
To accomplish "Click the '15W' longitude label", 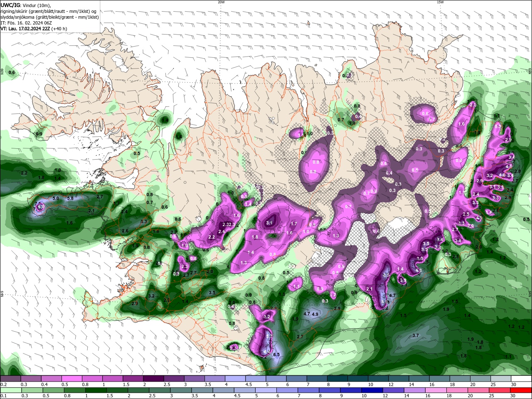I will point(440,2).
